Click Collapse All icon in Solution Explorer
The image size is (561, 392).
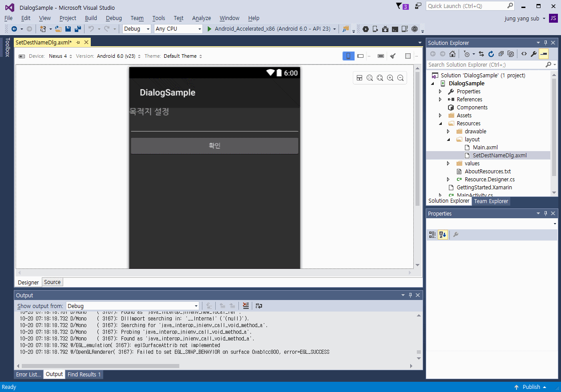click(501, 54)
